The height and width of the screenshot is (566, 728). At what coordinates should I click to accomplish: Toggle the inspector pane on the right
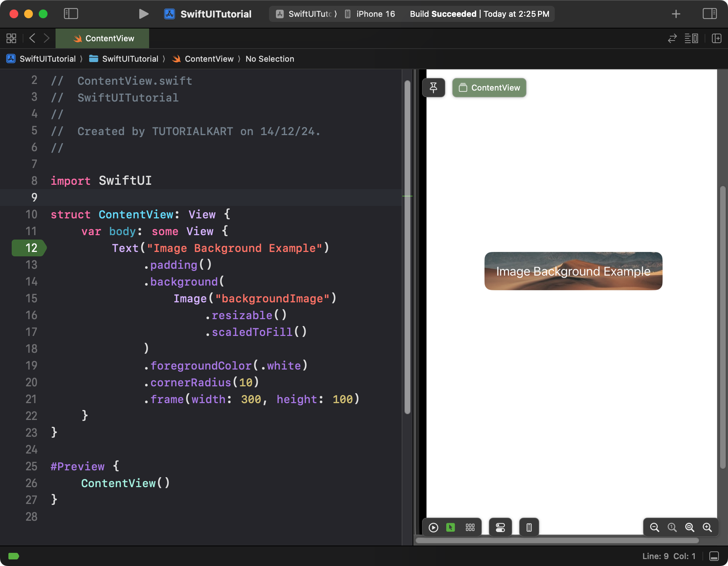710,14
